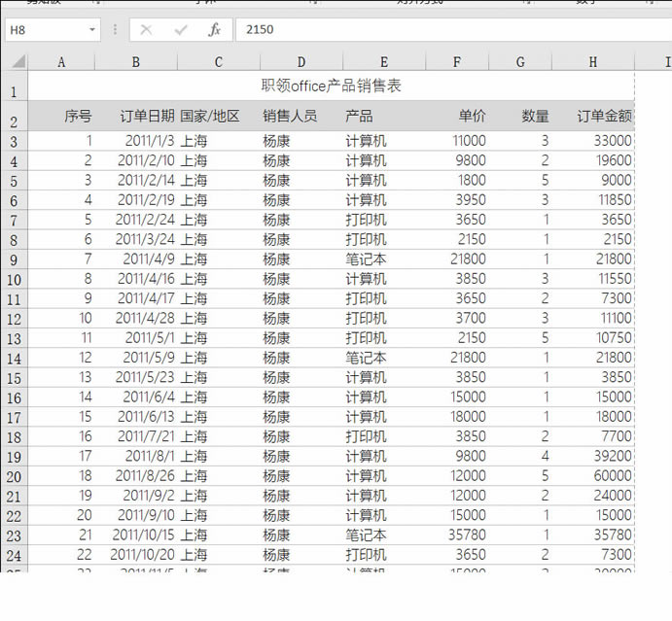The width and height of the screenshot is (672, 621).
Task: Select column A header
Action: click(61, 62)
